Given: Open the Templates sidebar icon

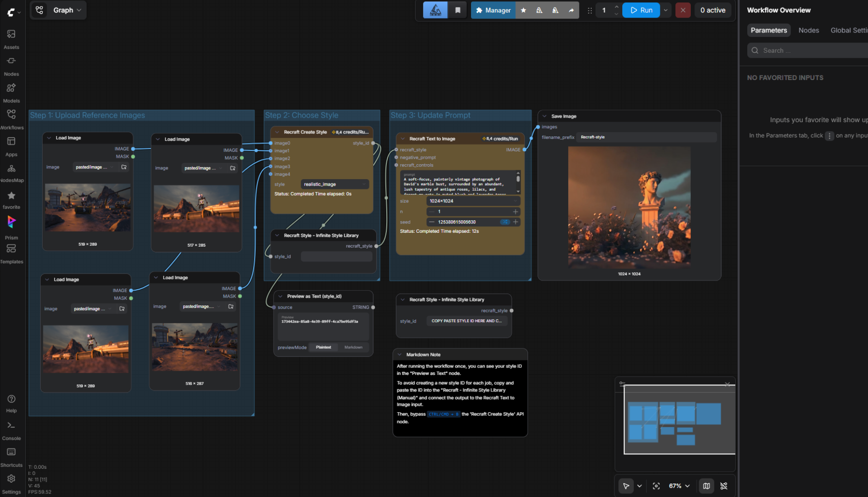Looking at the screenshot, I should point(11,254).
